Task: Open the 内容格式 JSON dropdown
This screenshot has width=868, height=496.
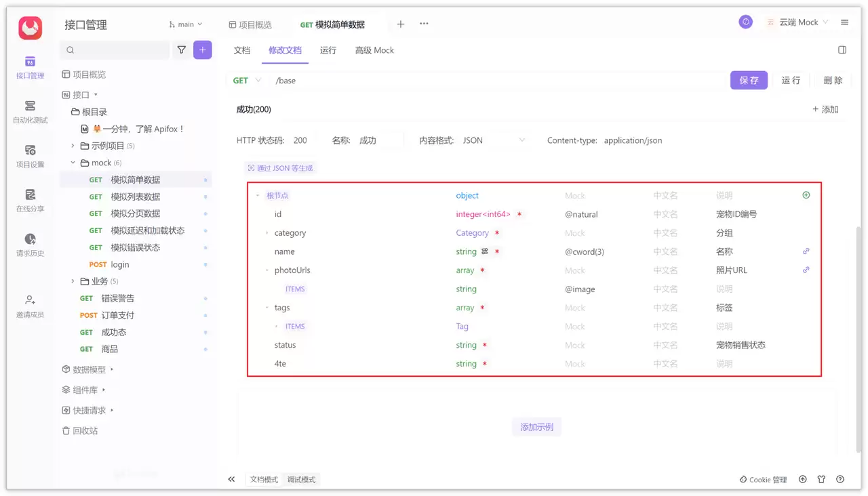Action: click(x=494, y=140)
